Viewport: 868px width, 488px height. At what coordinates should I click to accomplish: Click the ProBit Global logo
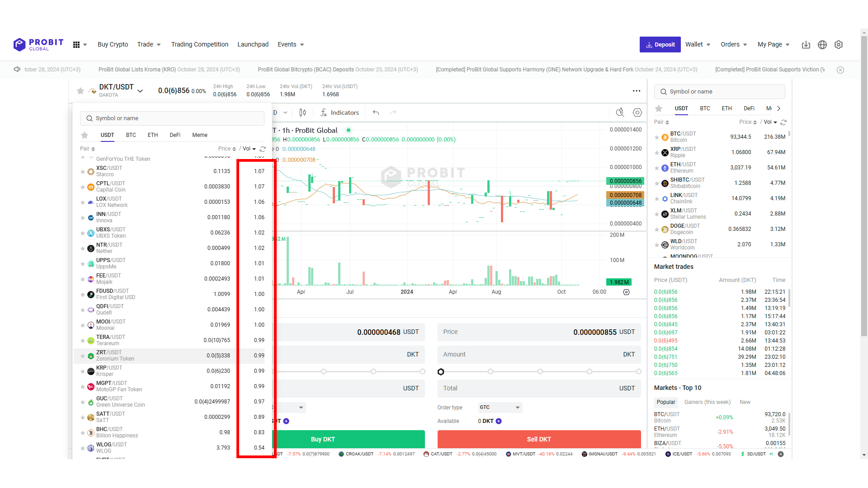(x=38, y=44)
